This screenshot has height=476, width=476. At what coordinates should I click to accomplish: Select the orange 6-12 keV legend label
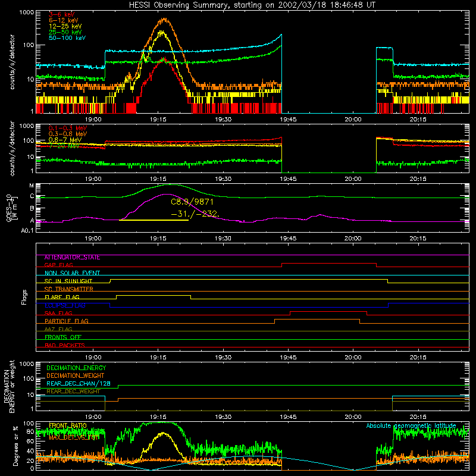pos(64,20)
